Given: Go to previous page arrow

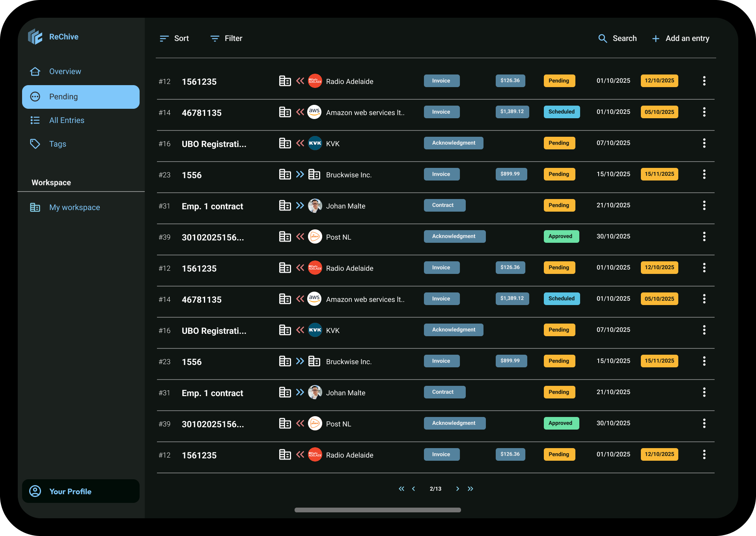Looking at the screenshot, I should (x=413, y=489).
